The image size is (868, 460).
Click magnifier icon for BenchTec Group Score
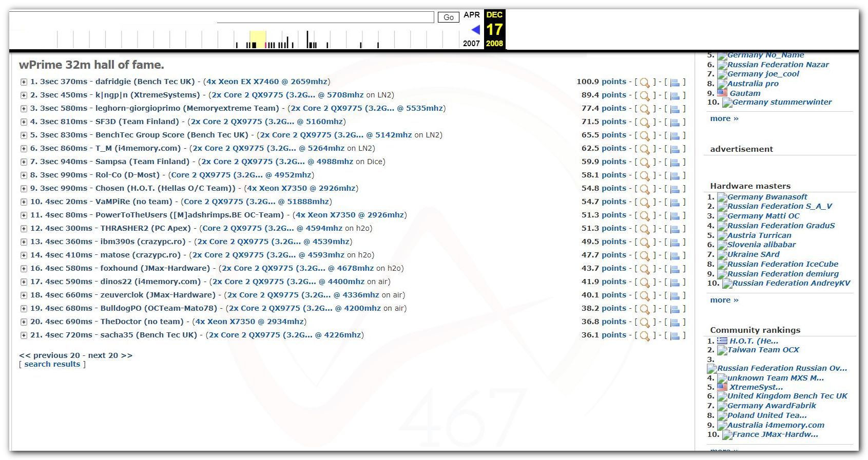[645, 136]
